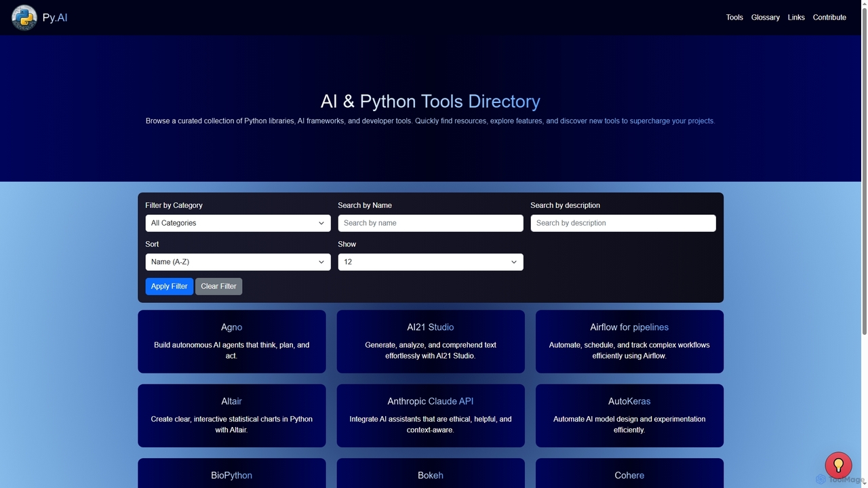The height and width of the screenshot is (488, 868).
Task: Open the Airflow for pipelines card
Action: [629, 342]
